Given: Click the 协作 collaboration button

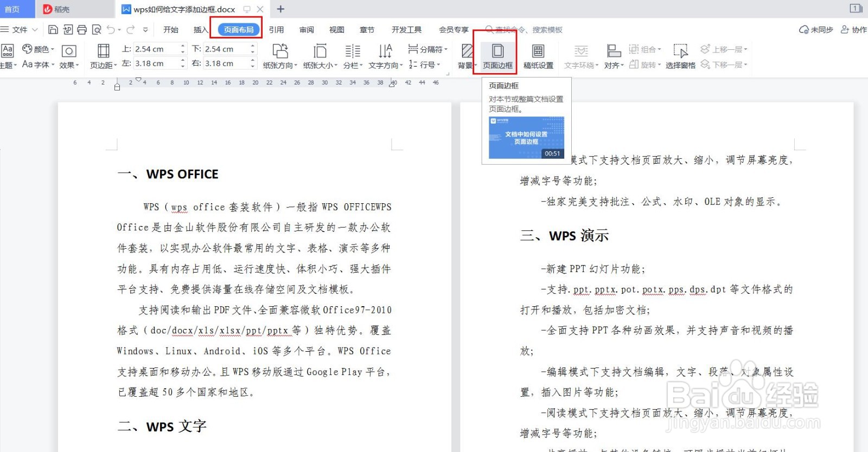Looking at the screenshot, I should 854,30.
